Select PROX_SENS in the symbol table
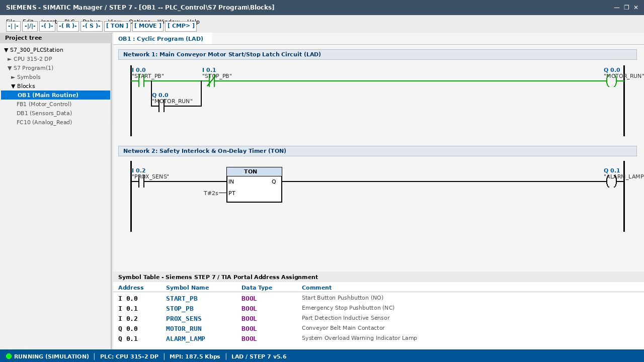644x362 pixels. click(184, 319)
